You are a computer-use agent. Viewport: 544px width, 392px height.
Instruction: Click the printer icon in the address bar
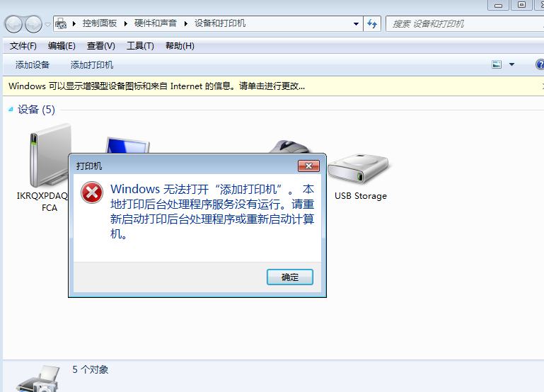61,23
